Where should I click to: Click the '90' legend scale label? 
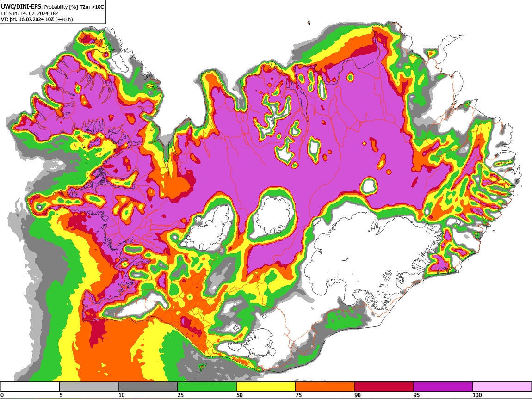358,395
